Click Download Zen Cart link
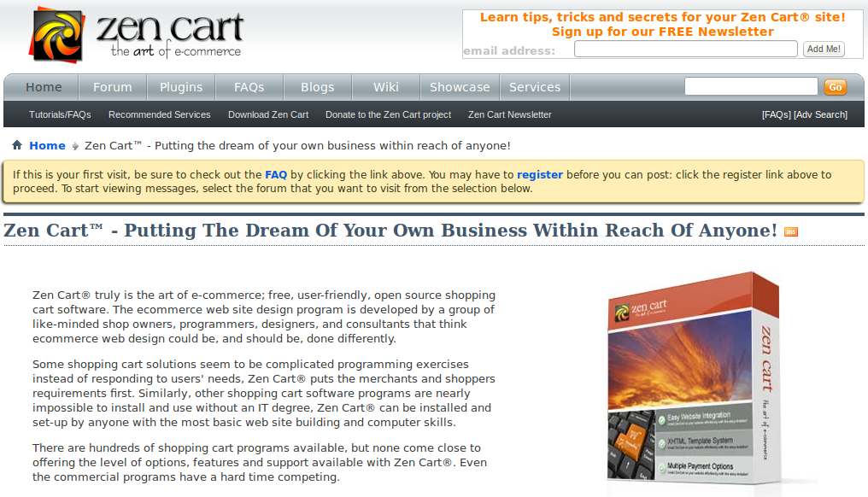The image size is (868, 497). click(x=268, y=114)
